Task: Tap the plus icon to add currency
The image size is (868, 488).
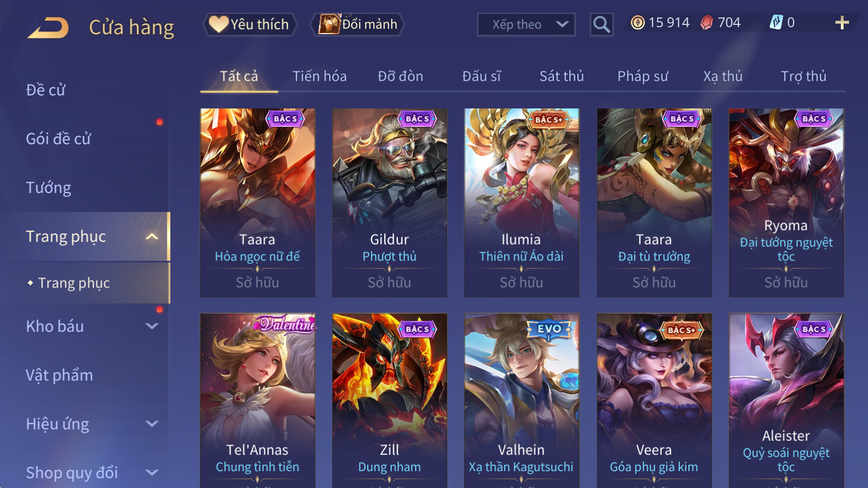Action: 842,23
